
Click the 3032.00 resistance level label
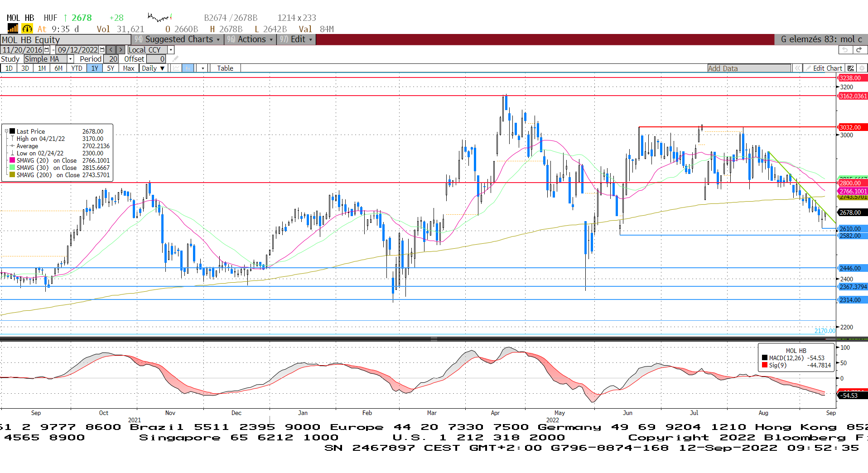852,127
